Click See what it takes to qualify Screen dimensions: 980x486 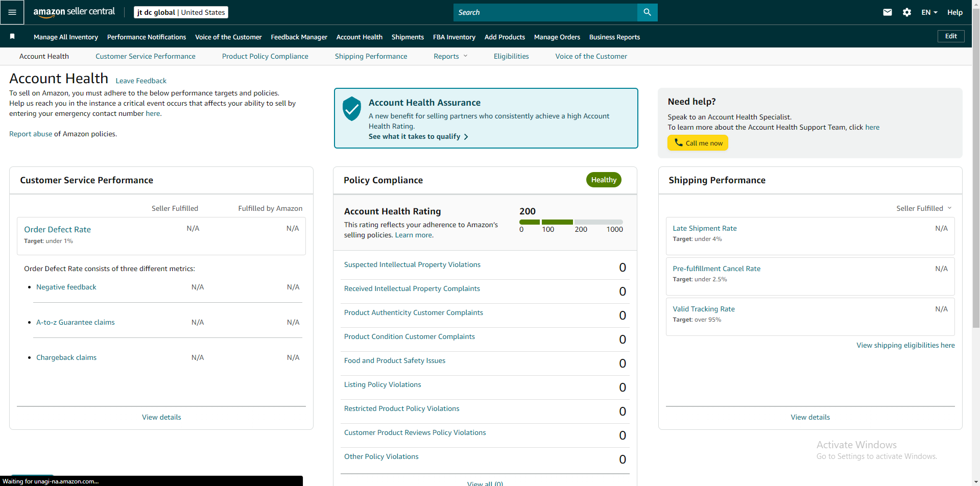(x=418, y=136)
